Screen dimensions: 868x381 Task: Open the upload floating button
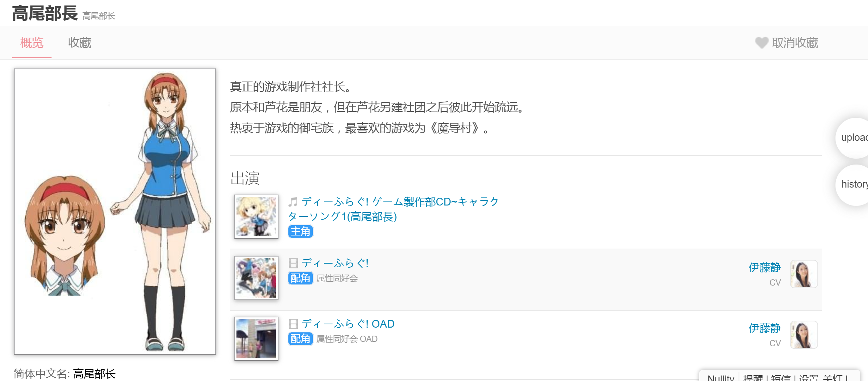coord(852,138)
